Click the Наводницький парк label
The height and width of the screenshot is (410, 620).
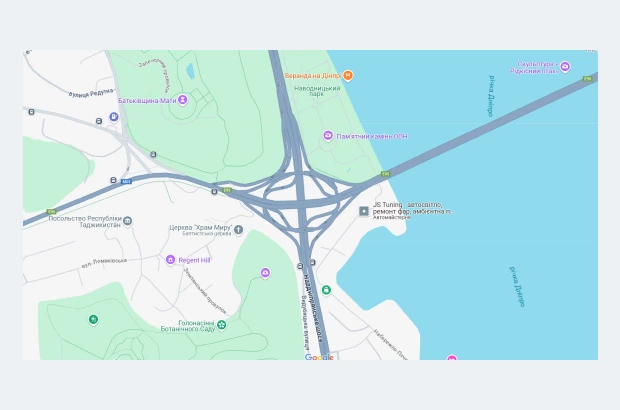click(317, 91)
